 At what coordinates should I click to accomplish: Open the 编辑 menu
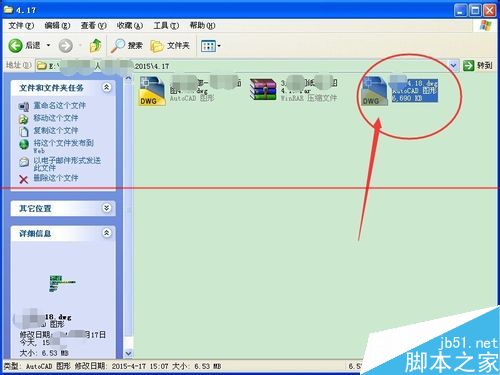[x=57, y=26]
